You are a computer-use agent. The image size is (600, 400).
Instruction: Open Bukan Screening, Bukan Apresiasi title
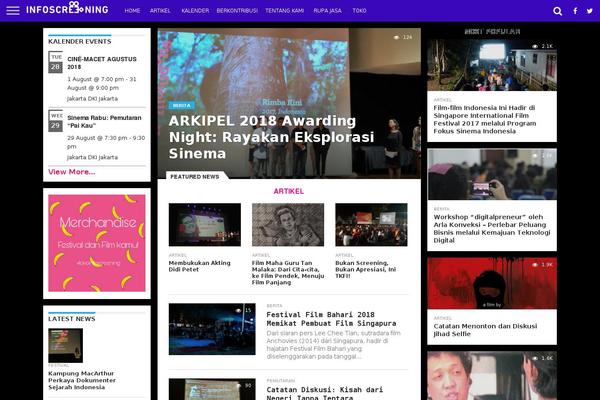pos(365,269)
